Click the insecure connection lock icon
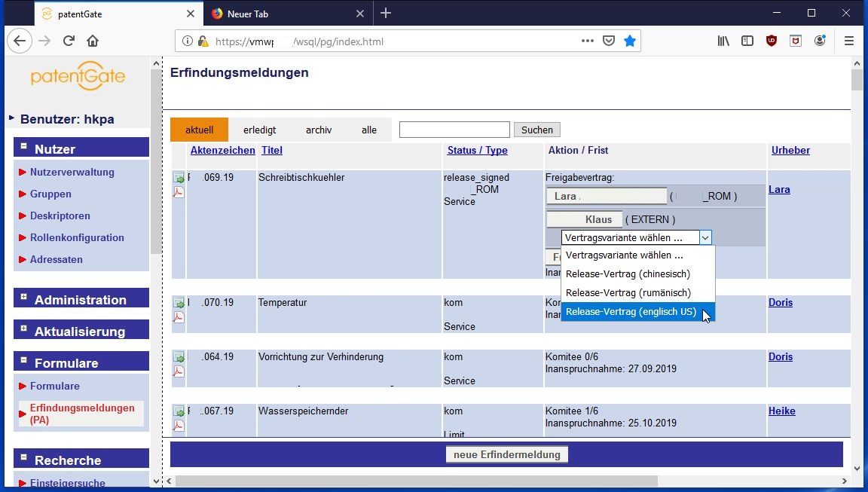This screenshot has height=492, width=868. (x=203, y=41)
